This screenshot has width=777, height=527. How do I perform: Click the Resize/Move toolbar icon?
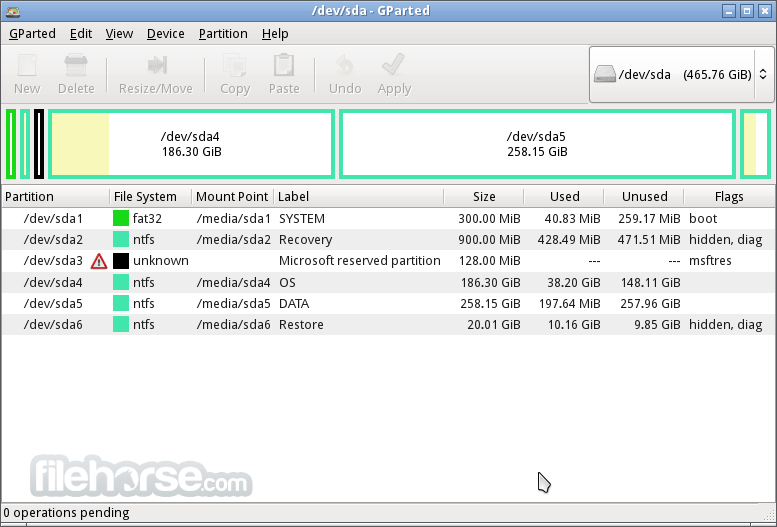pyautogui.click(x=156, y=65)
